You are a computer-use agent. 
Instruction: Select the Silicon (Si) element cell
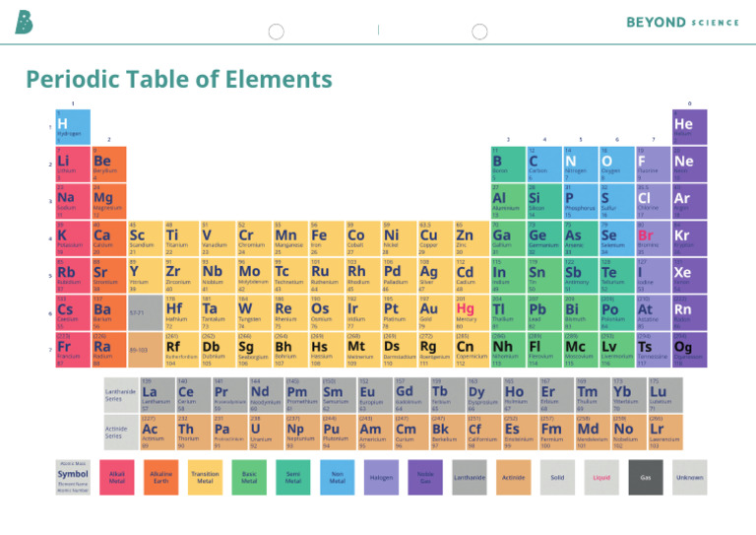544,201
